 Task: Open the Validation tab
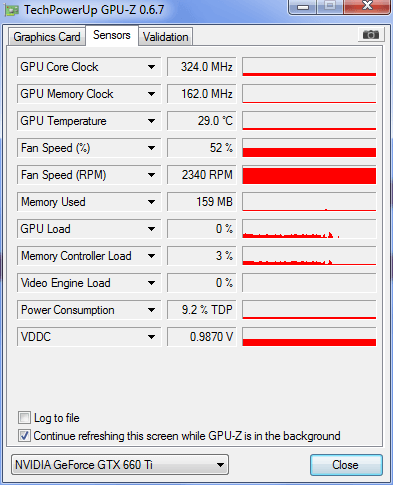pos(166,37)
